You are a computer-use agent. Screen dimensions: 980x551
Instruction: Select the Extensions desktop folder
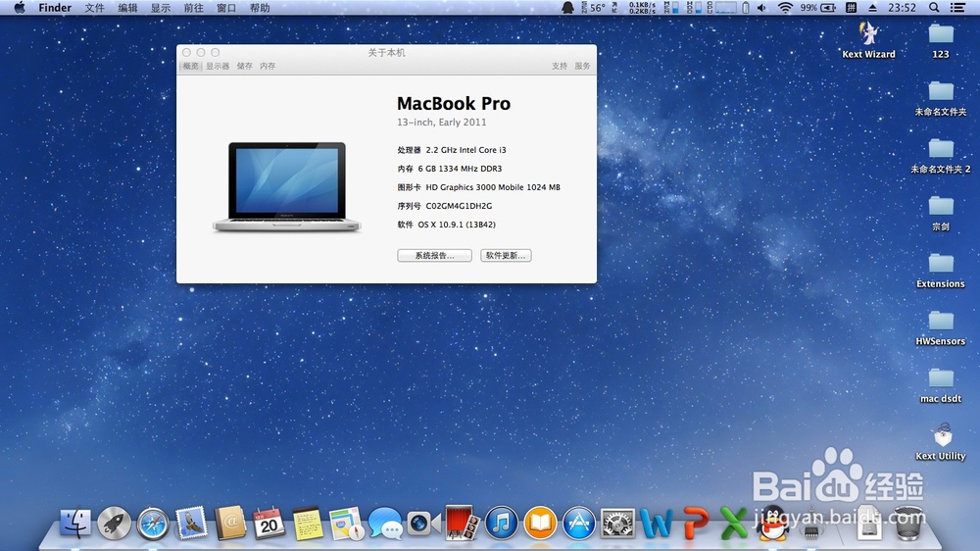941,270
